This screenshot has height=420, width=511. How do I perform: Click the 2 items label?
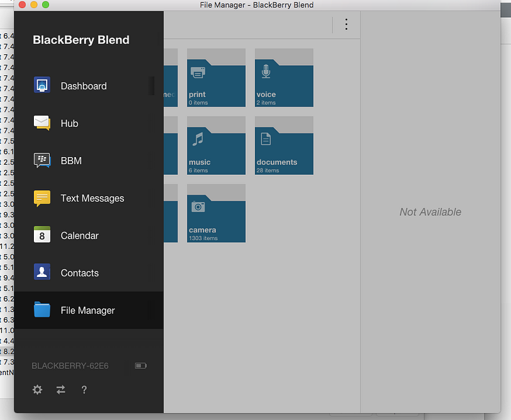pos(266,103)
